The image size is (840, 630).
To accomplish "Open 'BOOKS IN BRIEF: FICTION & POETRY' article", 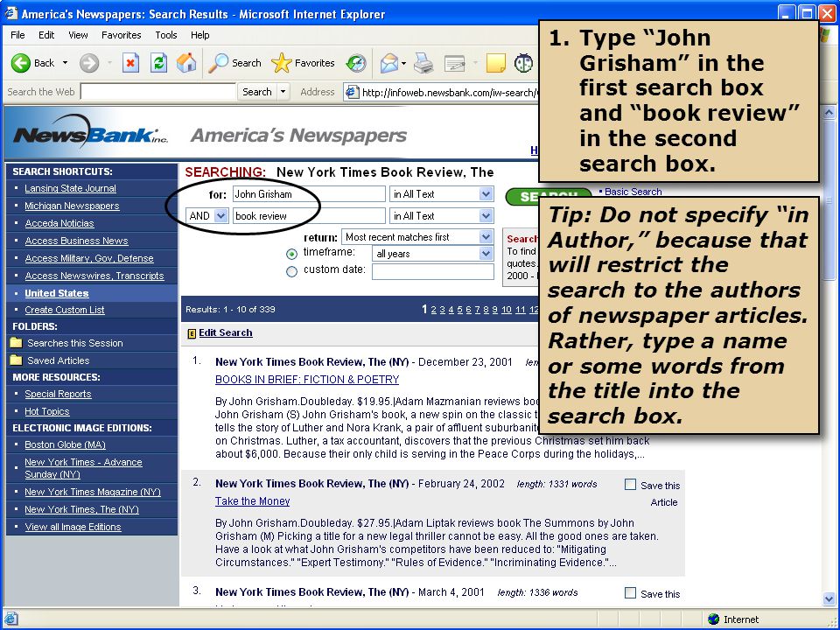I will (307, 379).
